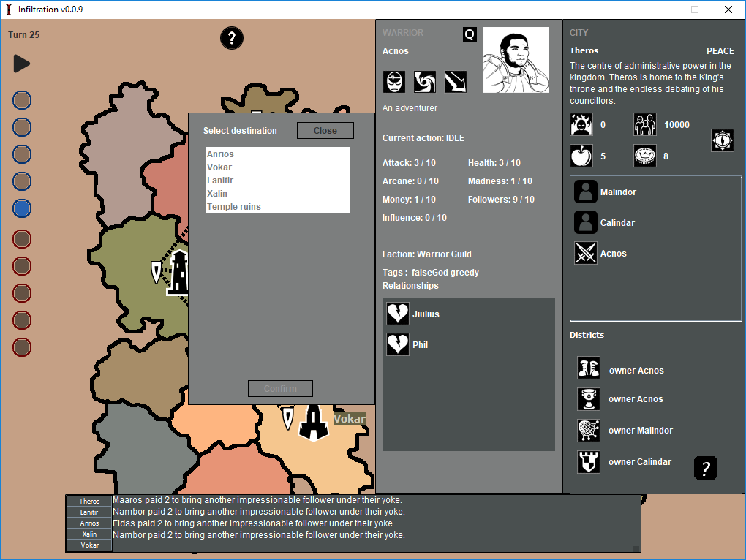The image size is (746, 560).
Task: Click the Vokar map label
Action: click(x=349, y=418)
